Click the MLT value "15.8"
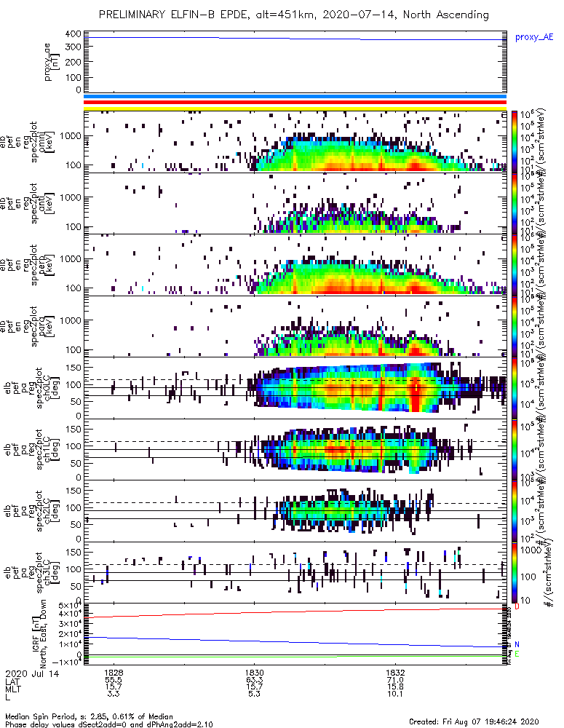The height and width of the screenshot is (728, 564). coord(395,687)
